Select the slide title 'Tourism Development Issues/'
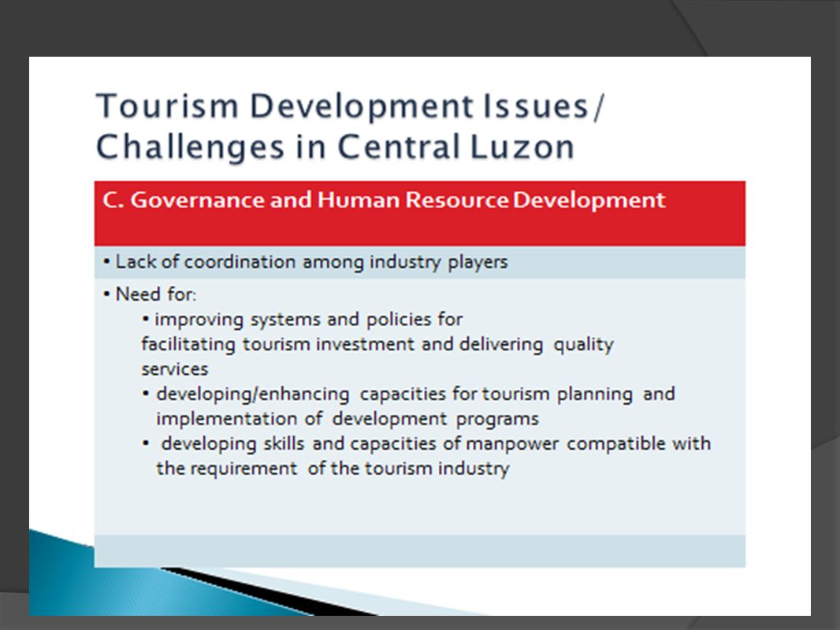 [x=351, y=106]
